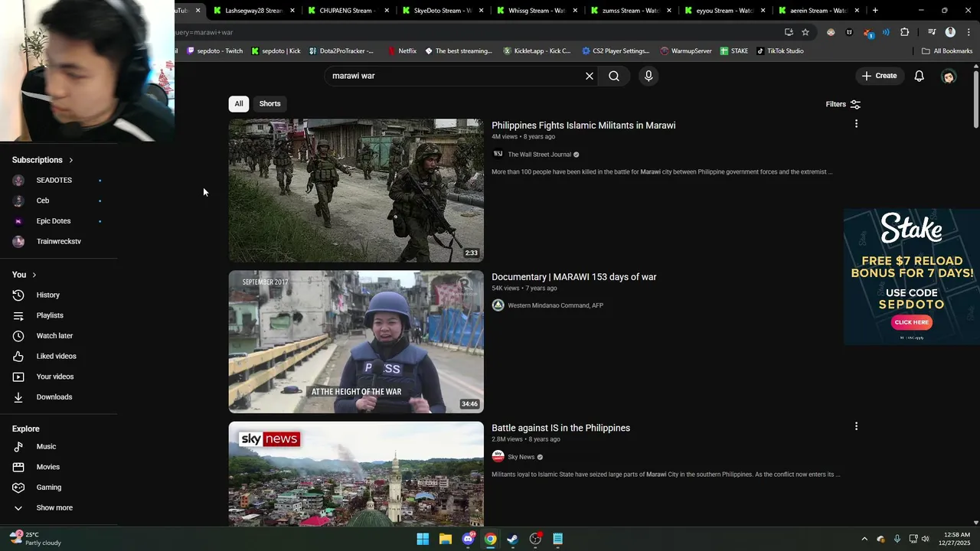Play MARAWI 153 days of war thumbnail
The height and width of the screenshot is (551, 980).
tap(356, 341)
